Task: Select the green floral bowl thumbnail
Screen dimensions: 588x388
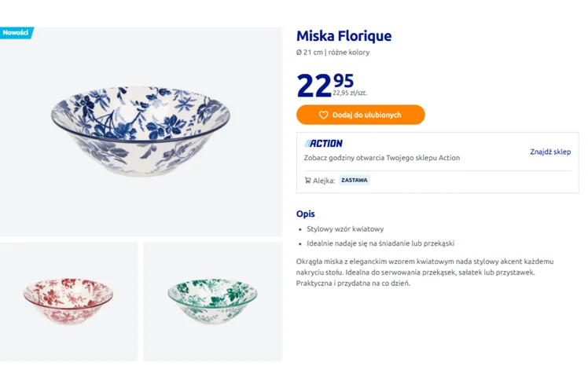Action: click(x=212, y=301)
